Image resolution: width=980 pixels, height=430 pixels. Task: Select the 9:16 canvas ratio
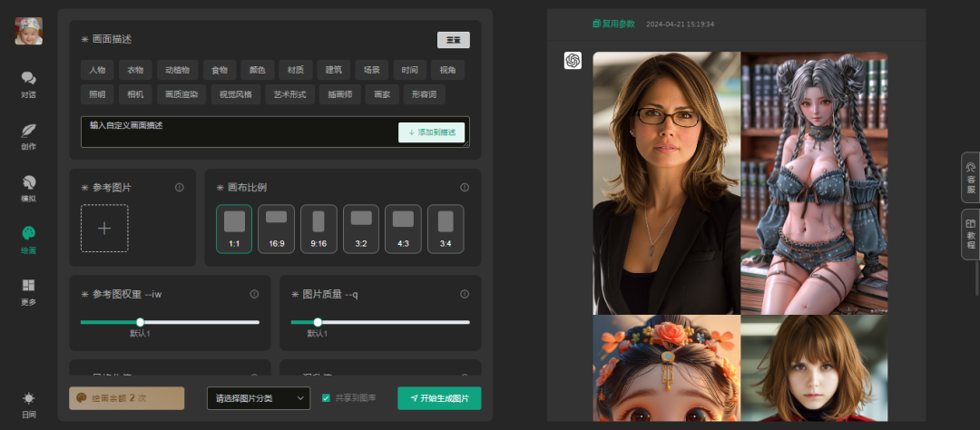click(x=318, y=229)
